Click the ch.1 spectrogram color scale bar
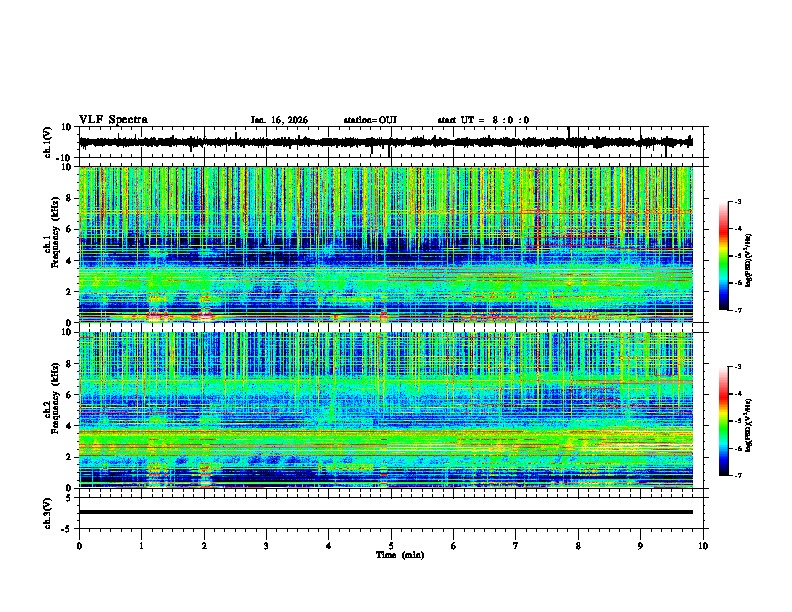The height and width of the screenshot is (612, 792). (724, 256)
